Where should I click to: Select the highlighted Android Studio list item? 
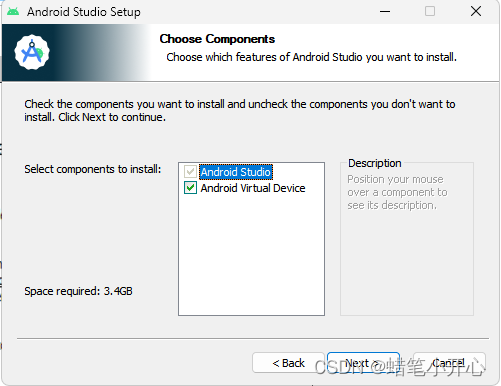(236, 172)
